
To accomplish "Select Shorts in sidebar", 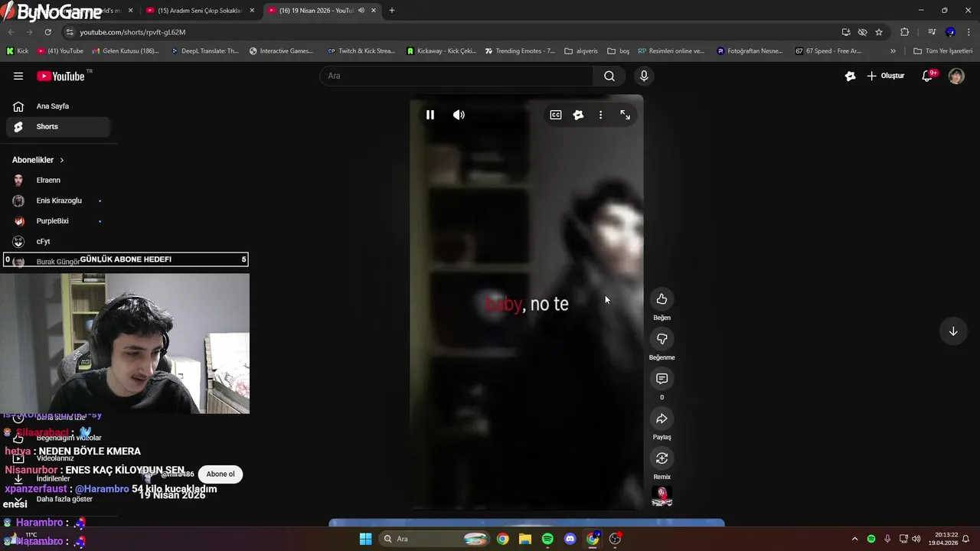I will coord(58,127).
